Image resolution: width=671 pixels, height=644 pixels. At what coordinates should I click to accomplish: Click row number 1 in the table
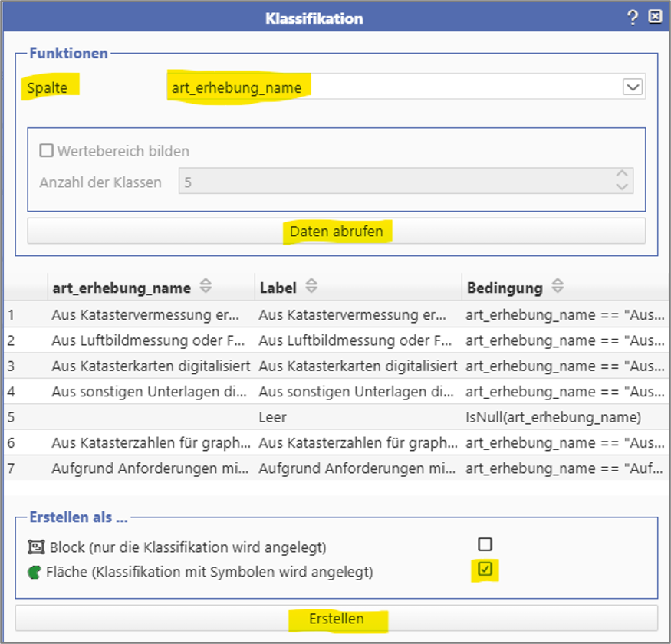point(12,315)
